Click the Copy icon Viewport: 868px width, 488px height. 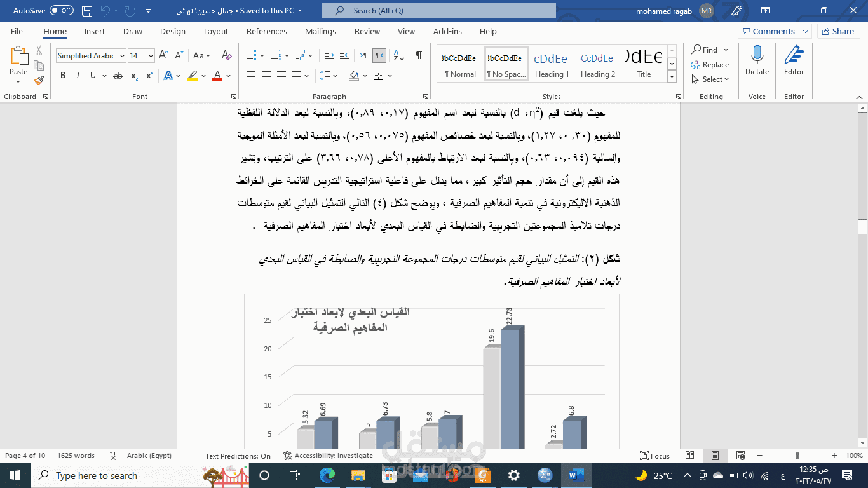click(x=39, y=65)
